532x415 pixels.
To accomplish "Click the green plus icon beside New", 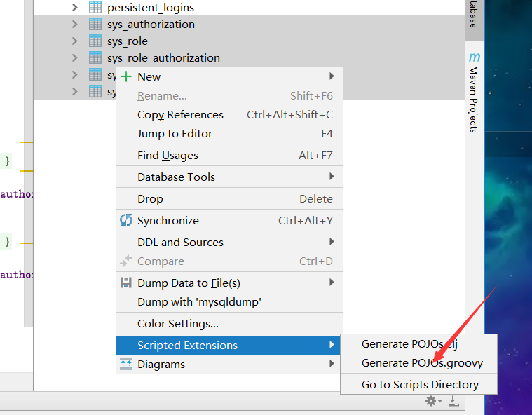I will point(126,76).
